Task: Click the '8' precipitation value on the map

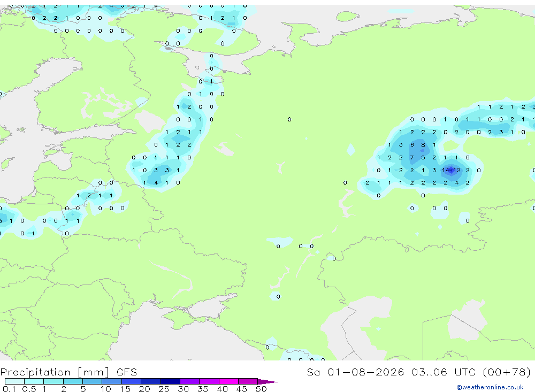Action: (423, 144)
